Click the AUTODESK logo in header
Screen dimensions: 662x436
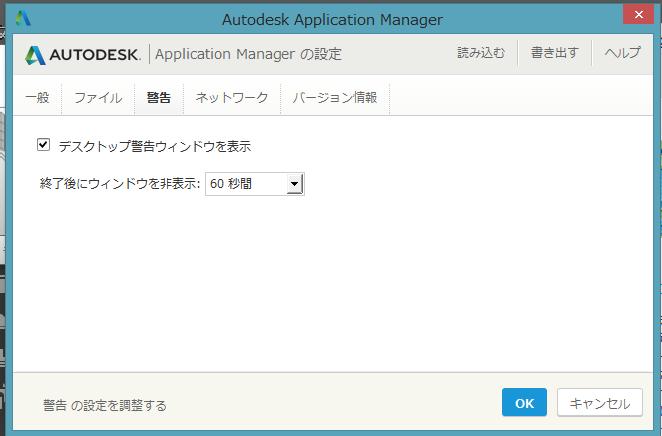click(x=82, y=55)
